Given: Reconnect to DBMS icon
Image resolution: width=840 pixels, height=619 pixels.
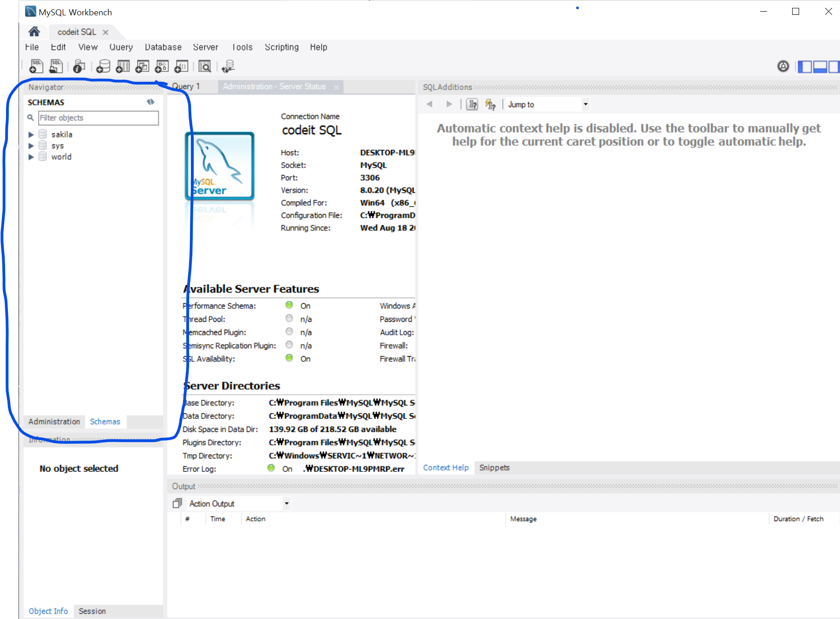Looking at the screenshot, I should coord(228,66).
